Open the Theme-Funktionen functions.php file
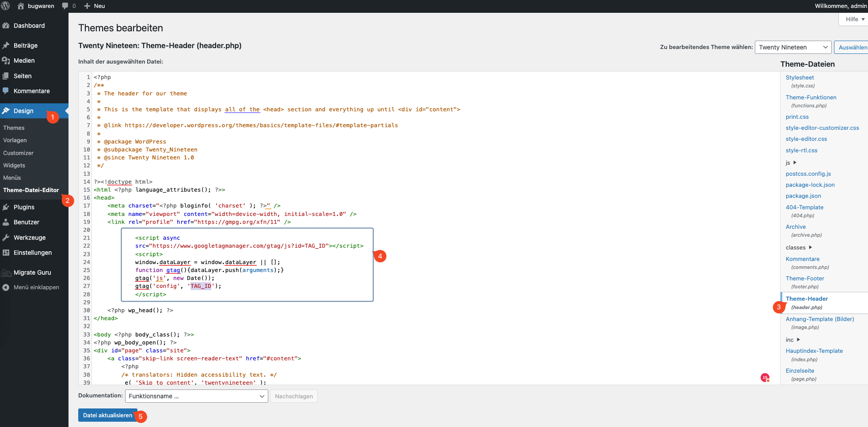Screen dimensions: 868x427 click(x=811, y=97)
